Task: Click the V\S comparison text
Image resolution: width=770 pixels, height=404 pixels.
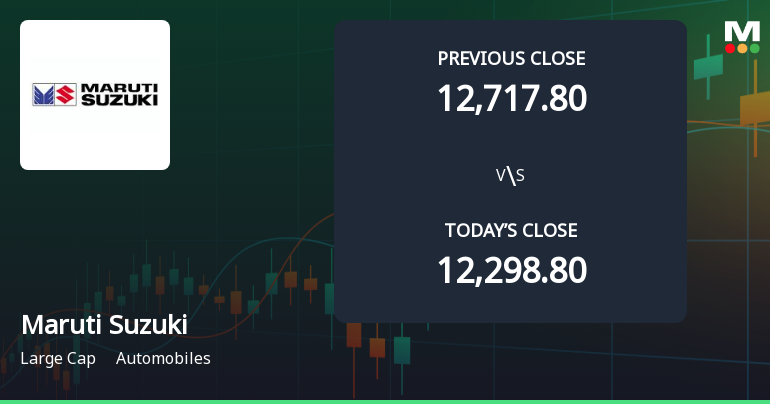Action: 510,176
